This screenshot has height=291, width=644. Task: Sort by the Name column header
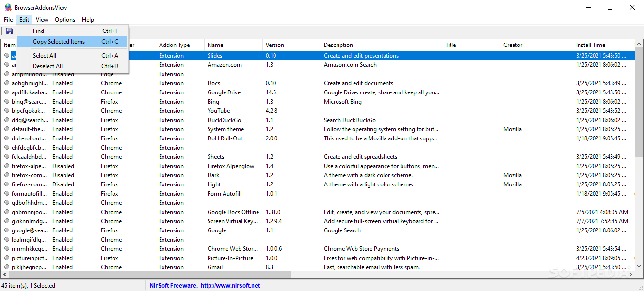click(x=233, y=45)
